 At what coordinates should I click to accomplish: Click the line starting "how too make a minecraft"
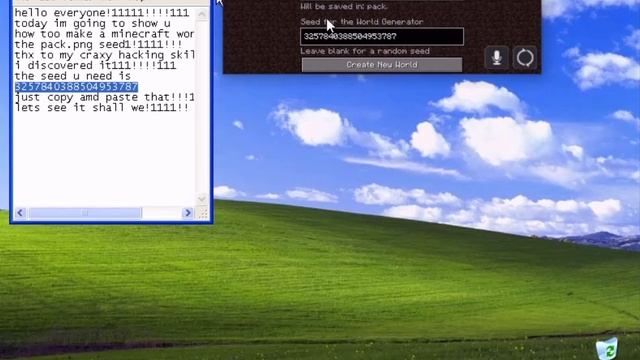(x=105, y=34)
